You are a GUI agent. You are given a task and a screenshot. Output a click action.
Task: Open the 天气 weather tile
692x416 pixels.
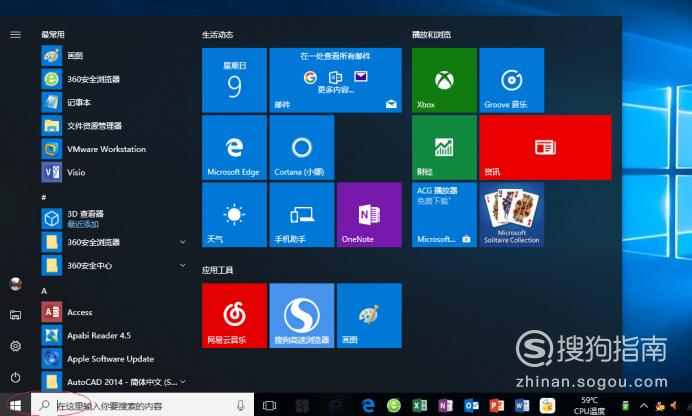coord(234,215)
